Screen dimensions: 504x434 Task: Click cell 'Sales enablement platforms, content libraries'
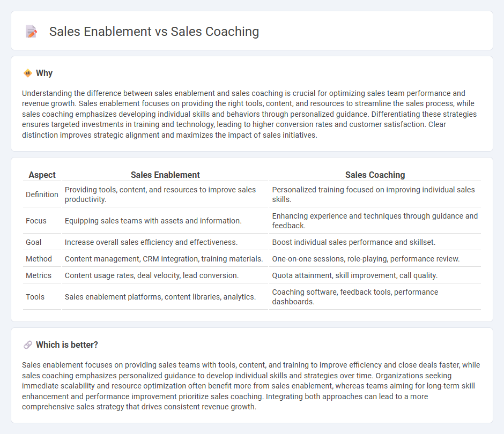pos(165,297)
